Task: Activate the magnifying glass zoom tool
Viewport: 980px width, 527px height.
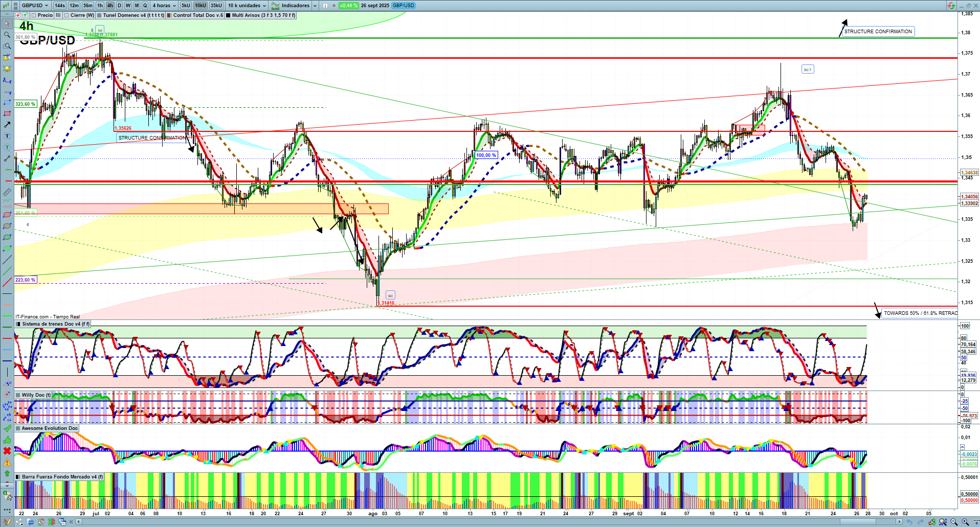Action: tap(7, 35)
